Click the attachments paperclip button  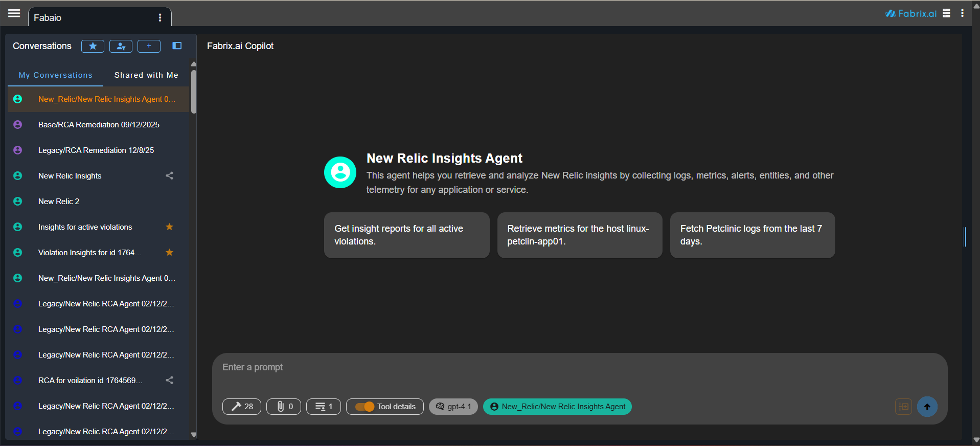(x=284, y=407)
